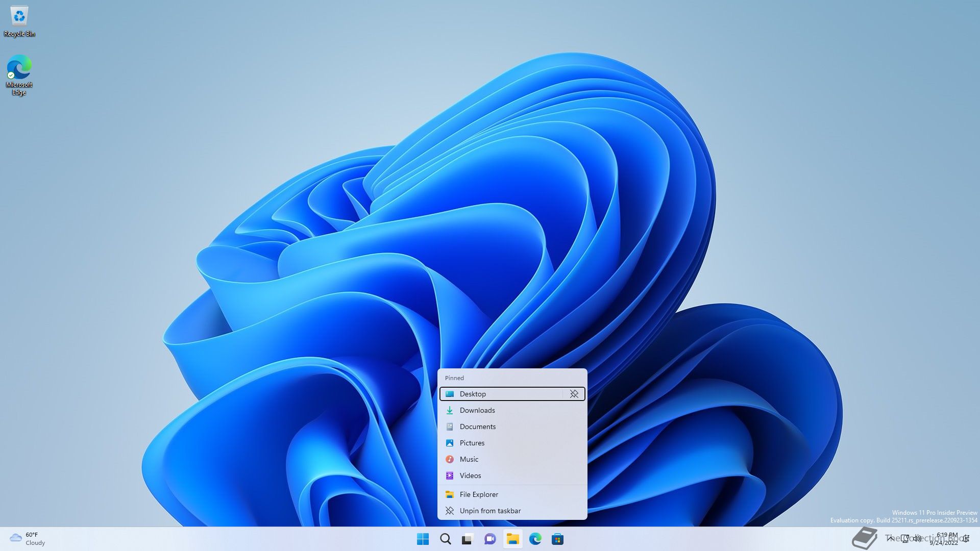Viewport: 980px width, 551px height.
Task: Select Downloads in the jump list
Action: point(477,410)
